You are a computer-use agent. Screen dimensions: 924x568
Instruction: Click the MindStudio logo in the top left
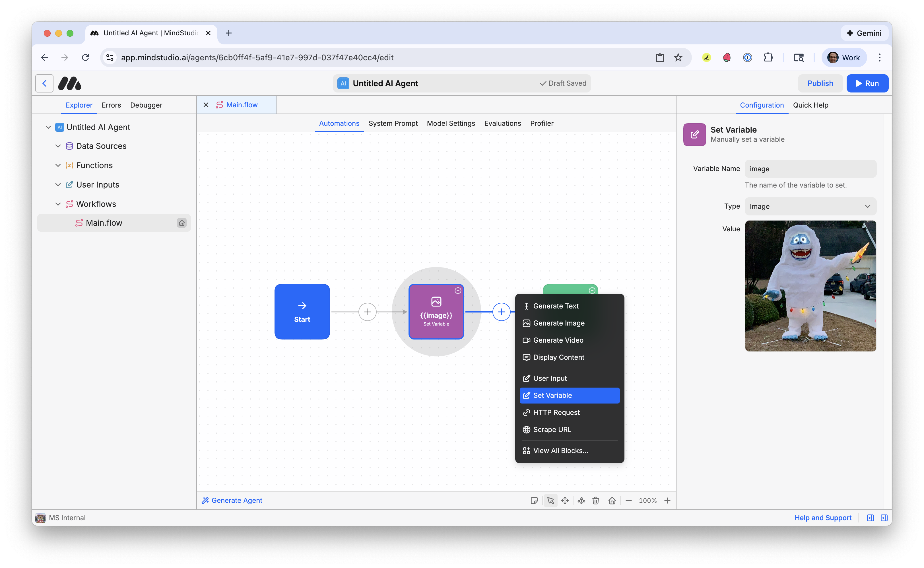point(69,83)
